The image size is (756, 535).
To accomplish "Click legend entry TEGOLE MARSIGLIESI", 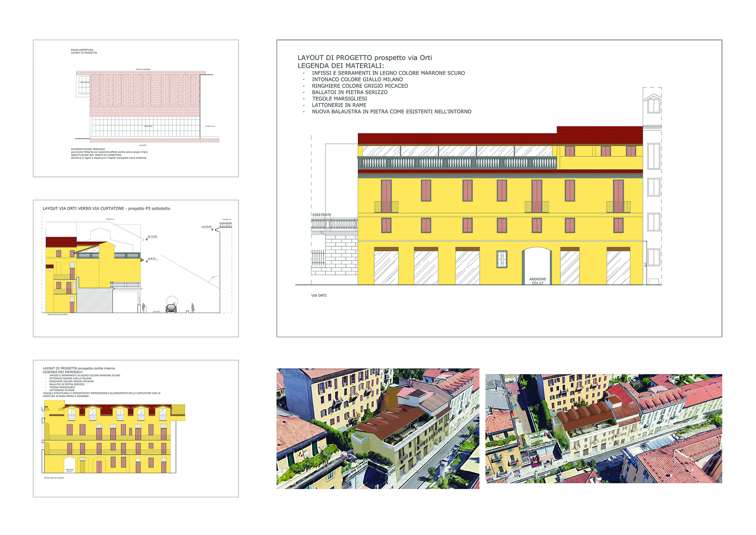I will (339, 99).
